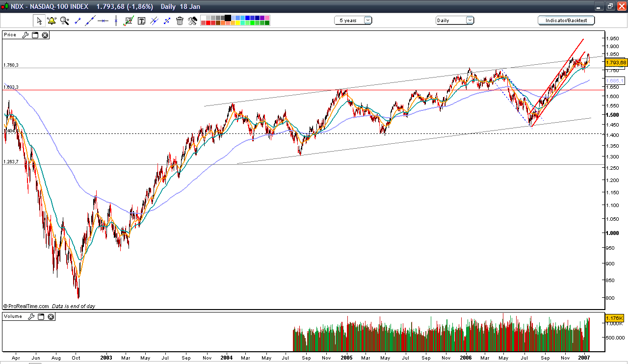Activate the zoom magnifier tool

click(64, 21)
